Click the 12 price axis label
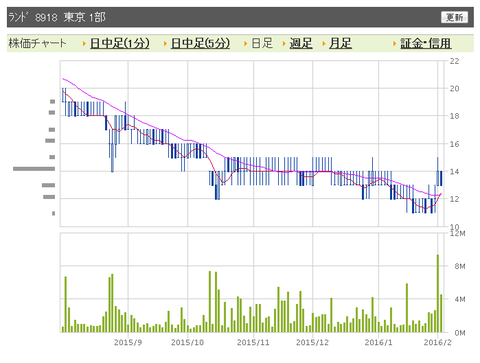The width and height of the screenshot is (480, 363). (x=454, y=199)
